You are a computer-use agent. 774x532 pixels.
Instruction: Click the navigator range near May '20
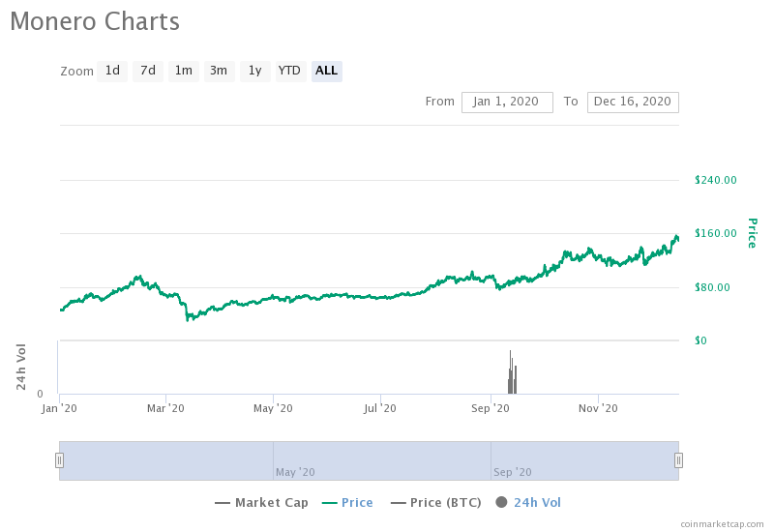pos(295,472)
